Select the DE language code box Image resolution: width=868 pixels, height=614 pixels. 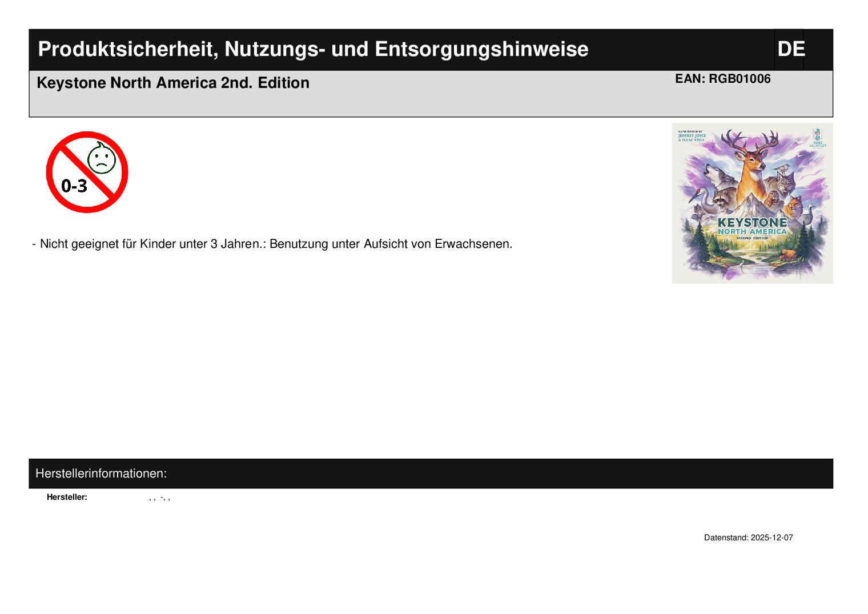click(x=790, y=50)
